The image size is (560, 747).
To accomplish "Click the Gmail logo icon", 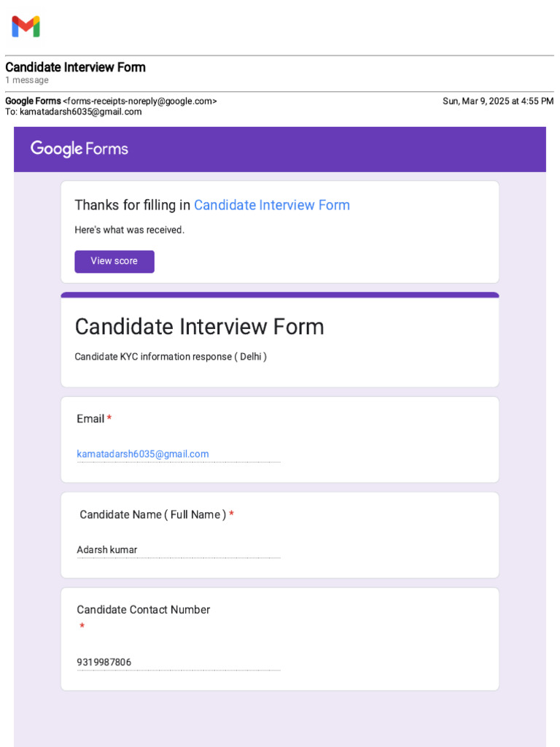I will click(x=26, y=27).
